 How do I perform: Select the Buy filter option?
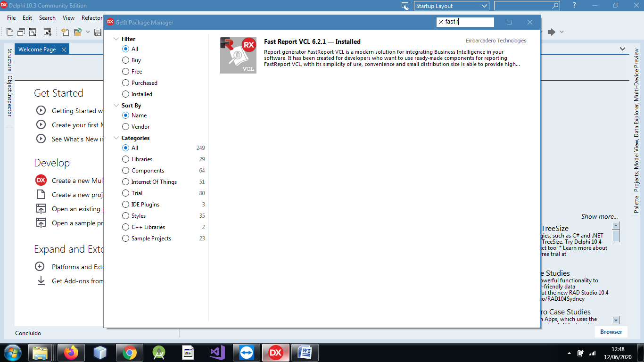pos(132,60)
